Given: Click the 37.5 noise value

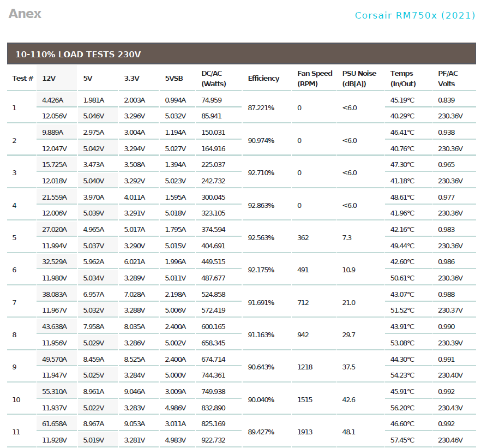Looking at the screenshot, I should [x=349, y=367].
